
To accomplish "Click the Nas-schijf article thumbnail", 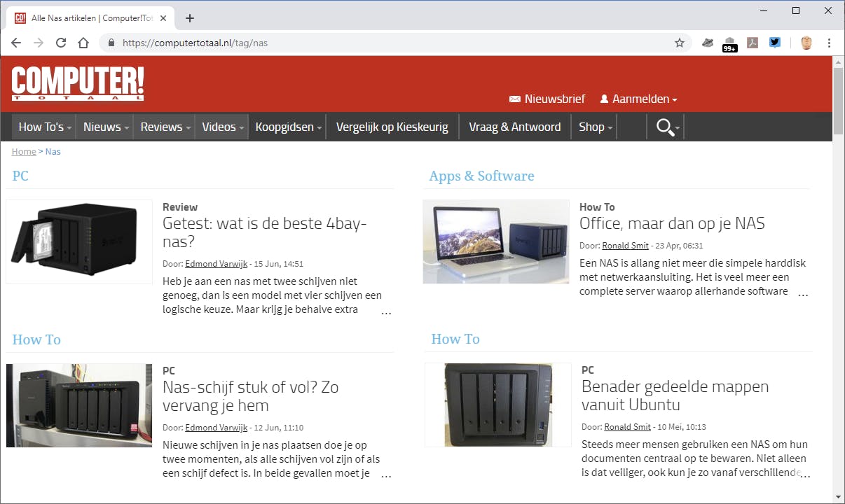I will [79, 405].
